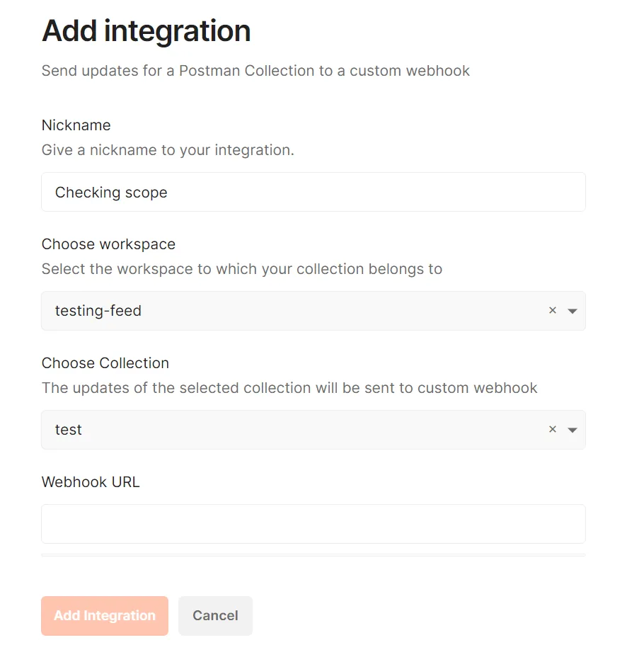Screen dimensions: 644x657
Task: Clear the testing-feed workspace selection
Action: pos(553,311)
